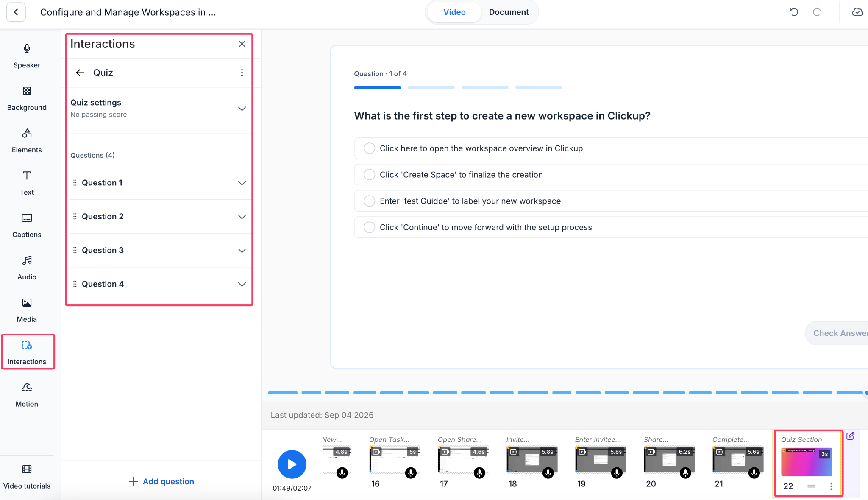The image size is (868, 500).
Task: Expand Question 2
Action: pos(242,217)
